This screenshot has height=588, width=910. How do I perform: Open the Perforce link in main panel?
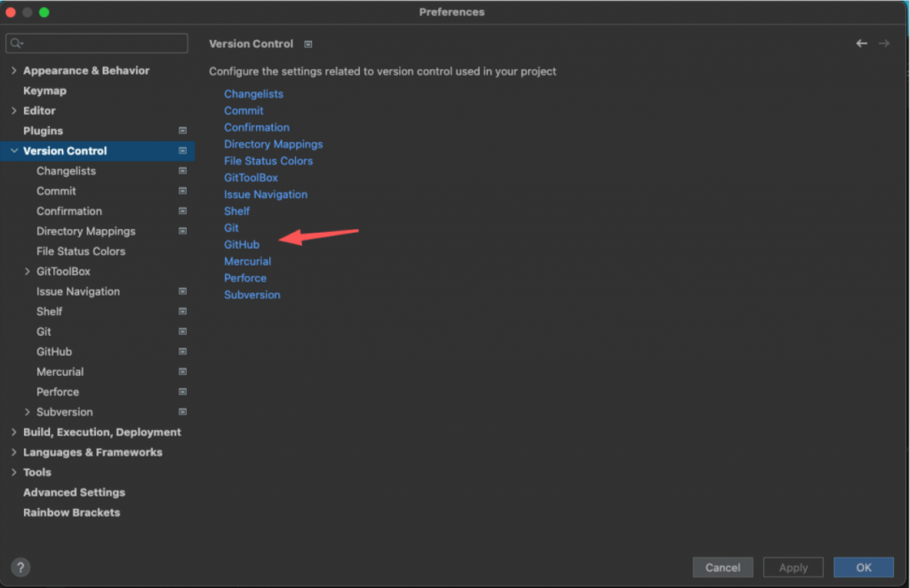point(245,278)
